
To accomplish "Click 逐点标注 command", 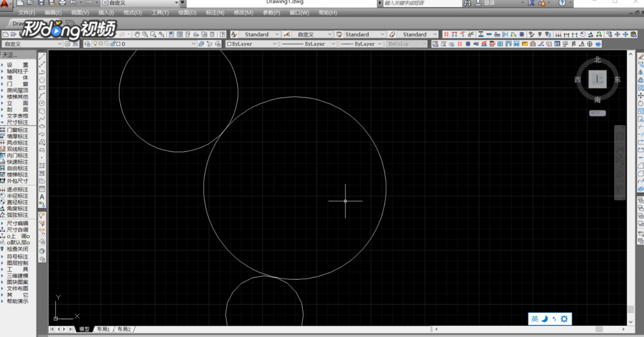I will click(x=17, y=189).
